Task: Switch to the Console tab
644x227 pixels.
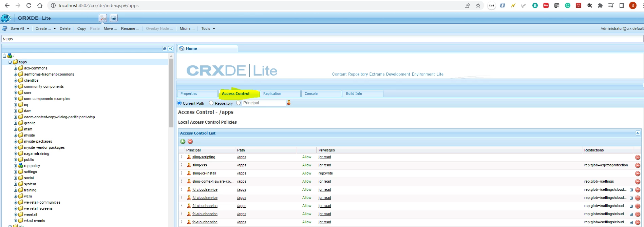Action: click(x=322, y=94)
